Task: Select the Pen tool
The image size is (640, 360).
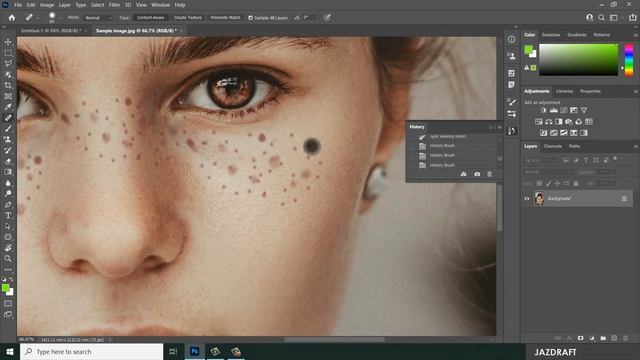Action: click(8, 204)
